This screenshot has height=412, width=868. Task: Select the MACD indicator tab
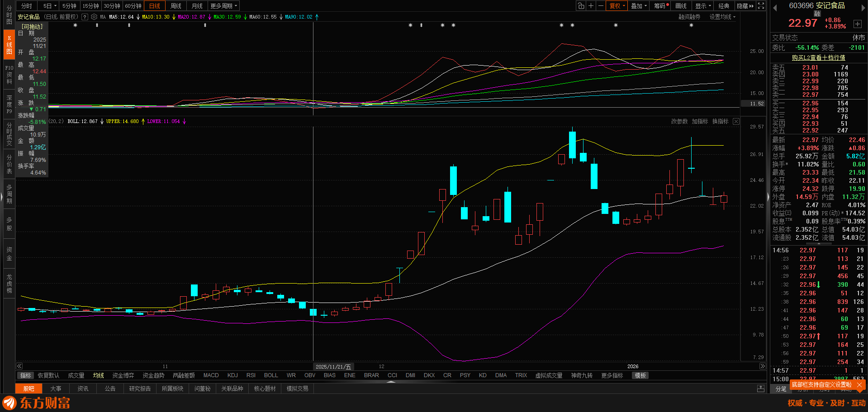pyautogui.click(x=211, y=375)
